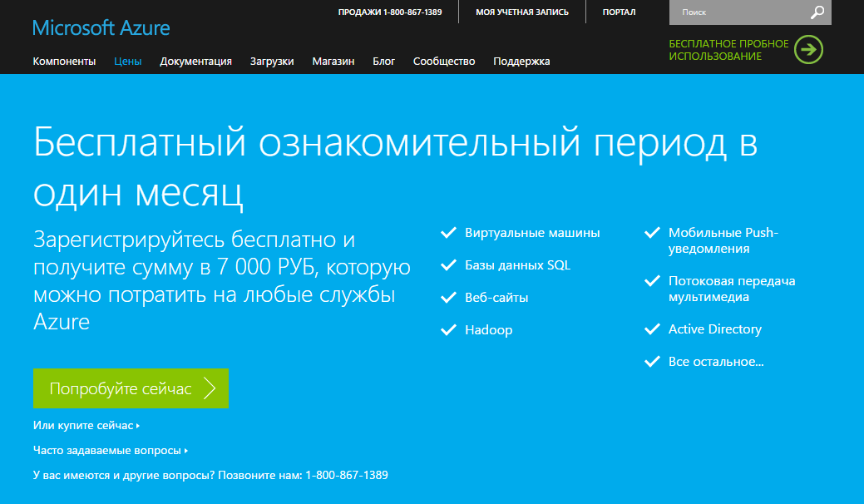The width and height of the screenshot is (864, 504).
Task: Click Потоковая передача мультимедиа text
Action: pyautogui.click(x=732, y=289)
